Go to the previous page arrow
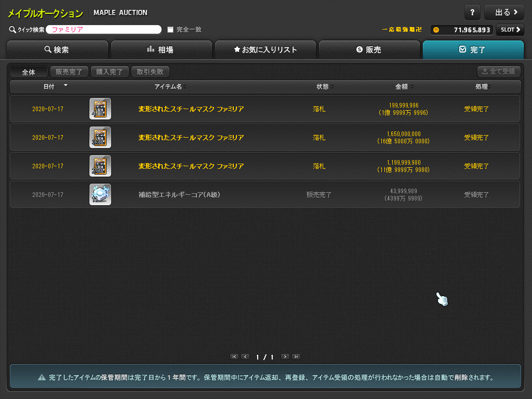The width and height of the screenshot is (532, 399). [x=245, y=356]
